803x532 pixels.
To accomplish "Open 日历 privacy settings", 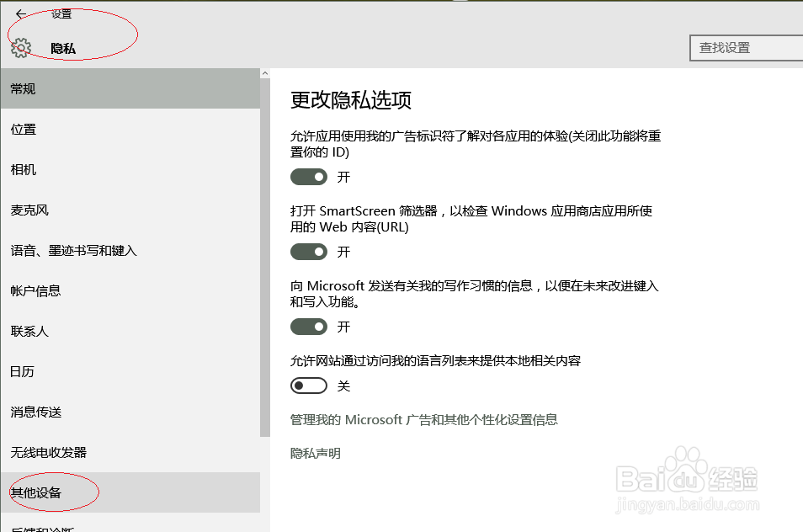I will coord(130,372).
